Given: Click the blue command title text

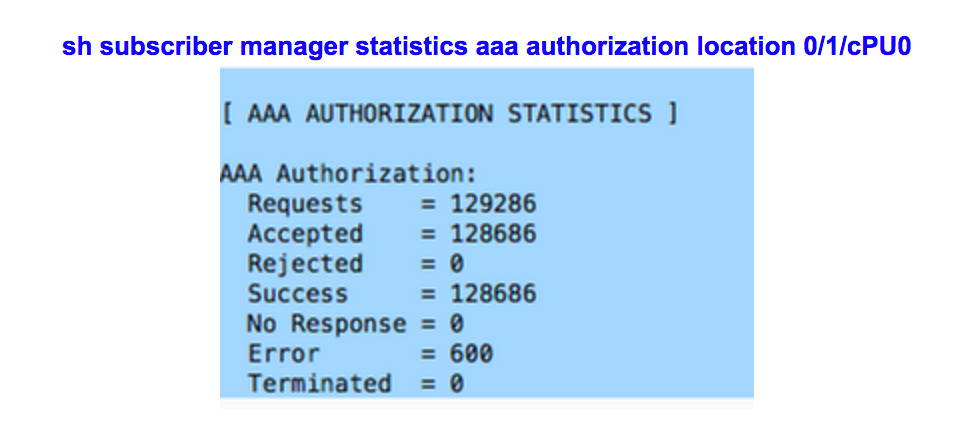Looking at the screenshot, I should click(x=486, y=47).
